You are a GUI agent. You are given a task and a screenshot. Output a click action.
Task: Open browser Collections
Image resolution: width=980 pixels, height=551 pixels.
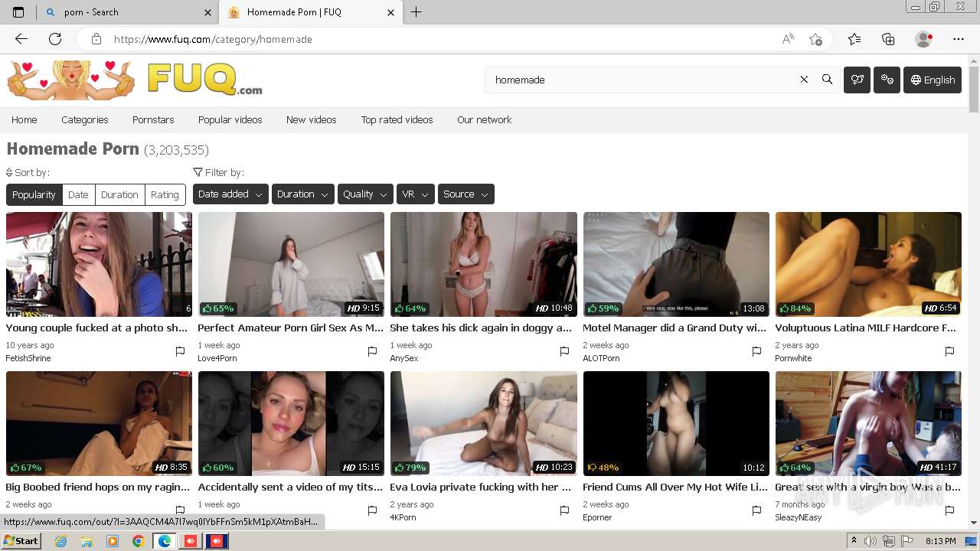coord(888,39)
